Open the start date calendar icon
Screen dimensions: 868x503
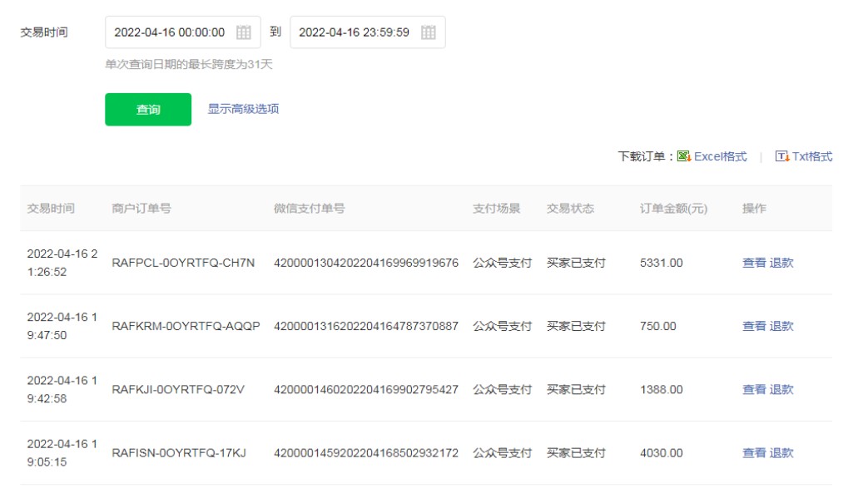(x=244, y=32)
